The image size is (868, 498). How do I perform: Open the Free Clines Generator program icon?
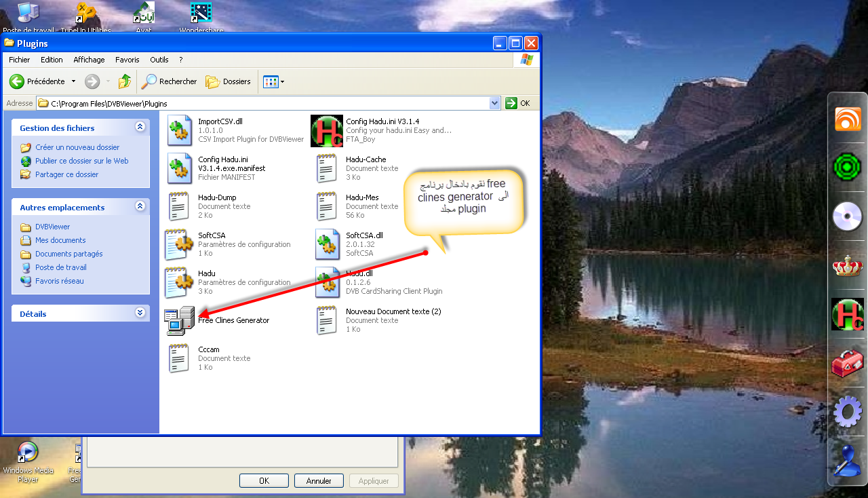click(x=180, y=320)
